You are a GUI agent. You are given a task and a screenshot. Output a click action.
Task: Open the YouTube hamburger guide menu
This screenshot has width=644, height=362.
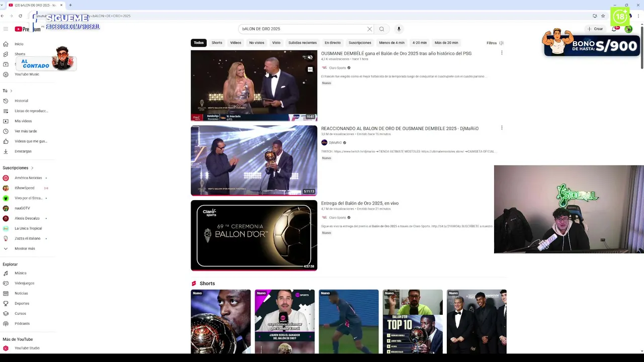point(6,29)
